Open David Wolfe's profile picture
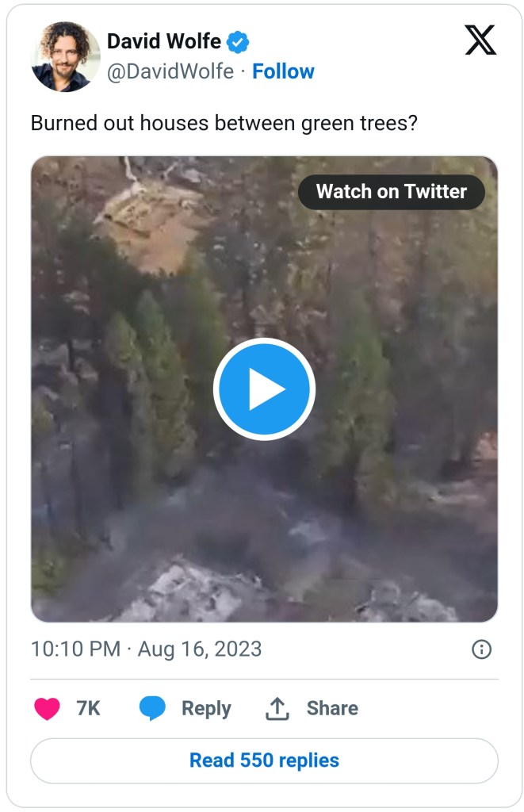 [x=66, y=56]
